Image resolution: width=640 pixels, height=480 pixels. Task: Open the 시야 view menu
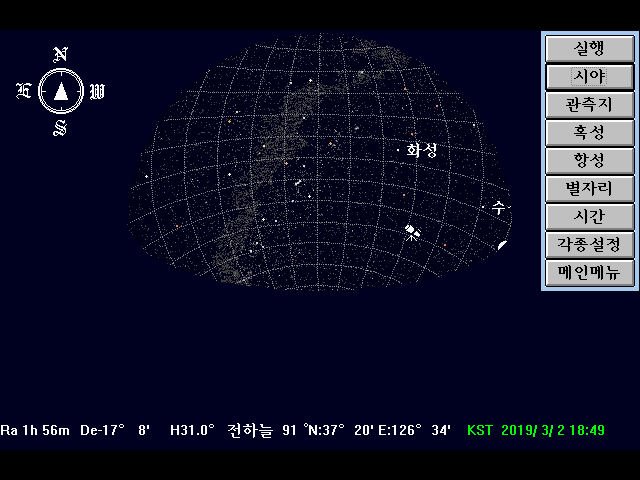pos(590,77)
